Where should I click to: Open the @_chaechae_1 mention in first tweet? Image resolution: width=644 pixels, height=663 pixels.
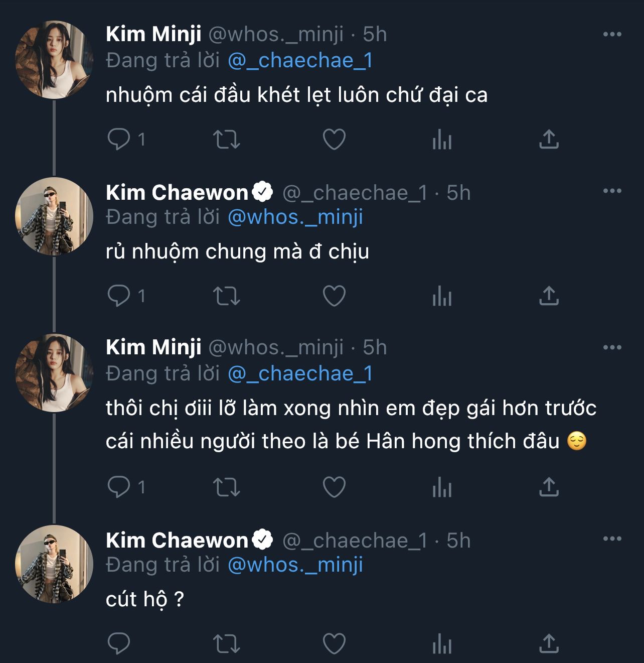coord(300,61)
